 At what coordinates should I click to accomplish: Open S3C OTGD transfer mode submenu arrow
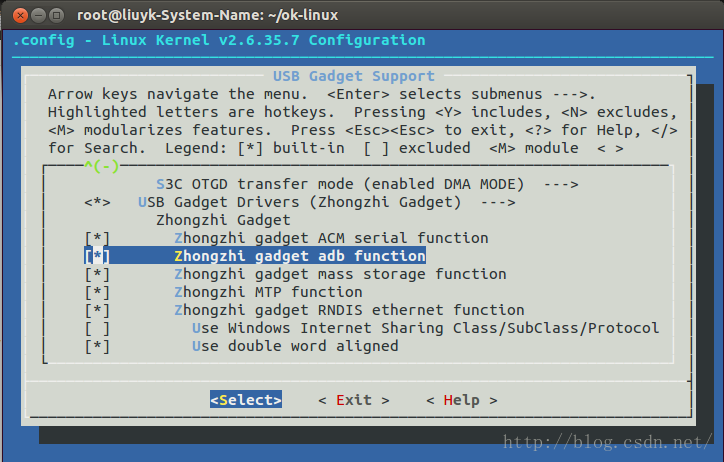(561, 184)
